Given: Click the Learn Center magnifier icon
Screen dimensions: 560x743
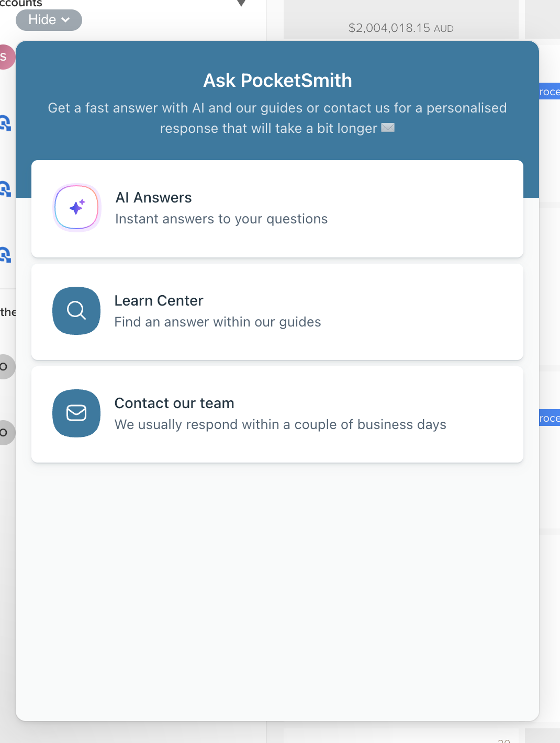Looking at the screenshot, I should (76, 311).
